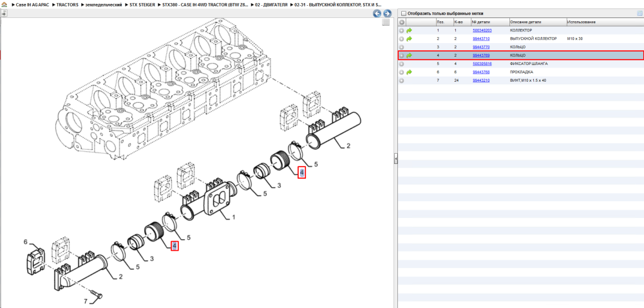The width and height of the screenshot is (644, 308).
Task: Sort by 'Описание детали' column header
Action: (x=537, y=22)
